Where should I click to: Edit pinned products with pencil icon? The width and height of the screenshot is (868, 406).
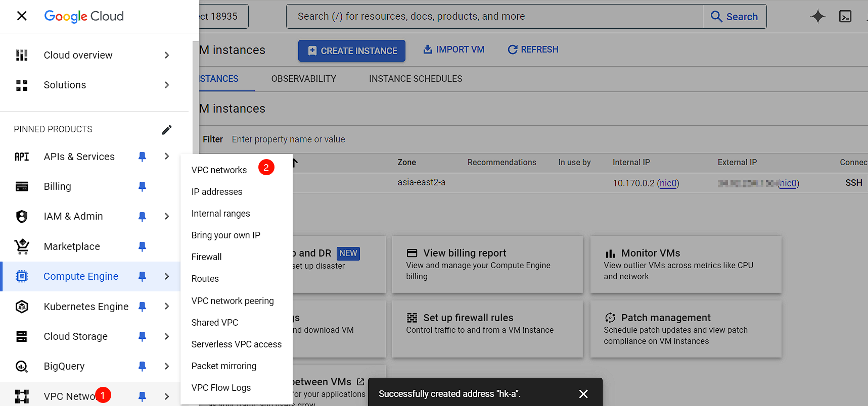tap(167, 130)
